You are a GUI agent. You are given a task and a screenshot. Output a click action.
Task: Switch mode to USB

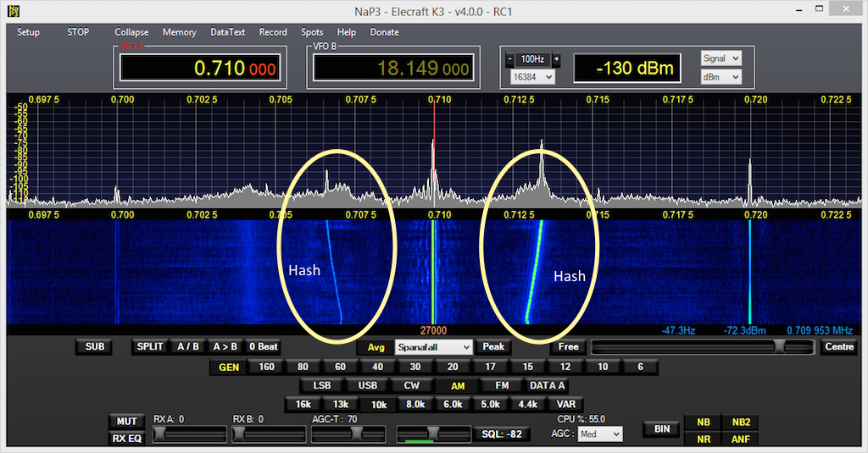point(367,385)
